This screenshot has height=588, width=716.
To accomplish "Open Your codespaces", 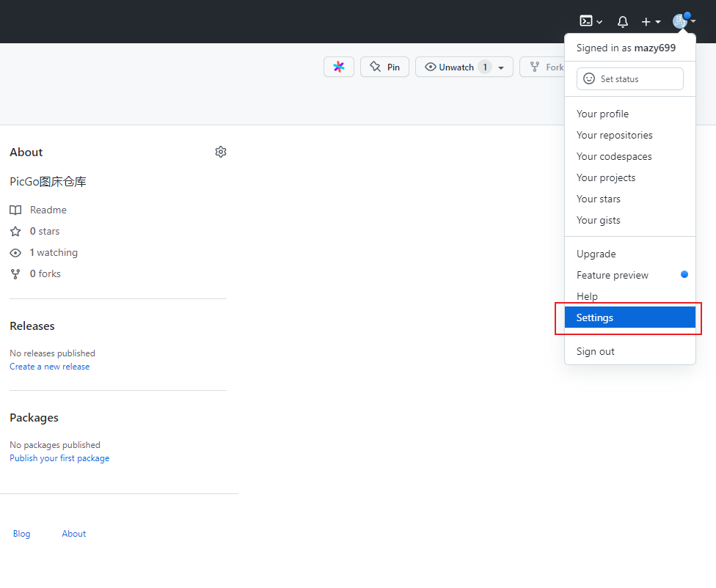I will (x=630, y=157).
